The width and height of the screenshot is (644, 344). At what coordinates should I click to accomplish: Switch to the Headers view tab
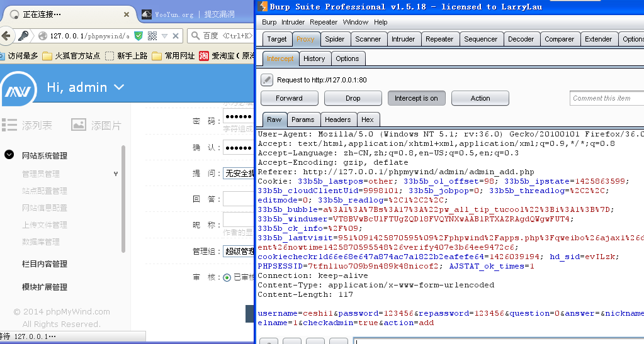pos(337,119)
